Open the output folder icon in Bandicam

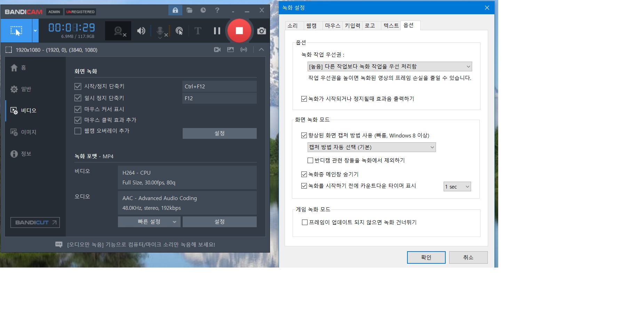189,10
